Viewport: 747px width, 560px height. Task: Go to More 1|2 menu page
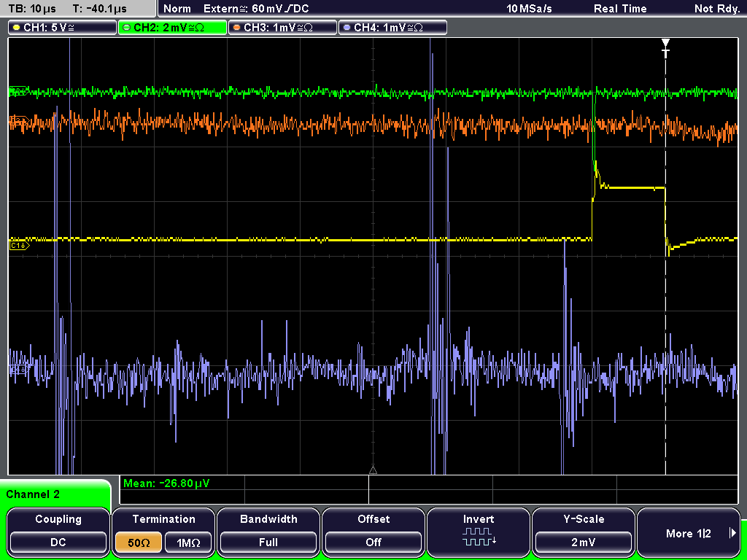(x=689, y=532)
